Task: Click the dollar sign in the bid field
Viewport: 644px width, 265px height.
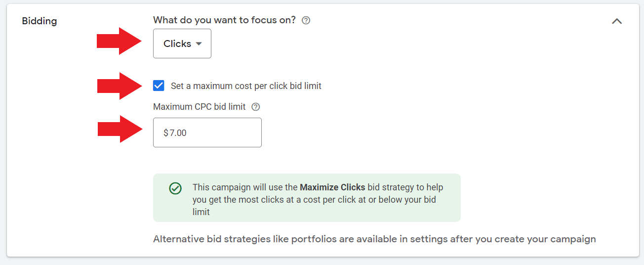Action: [x=166, y=132]
